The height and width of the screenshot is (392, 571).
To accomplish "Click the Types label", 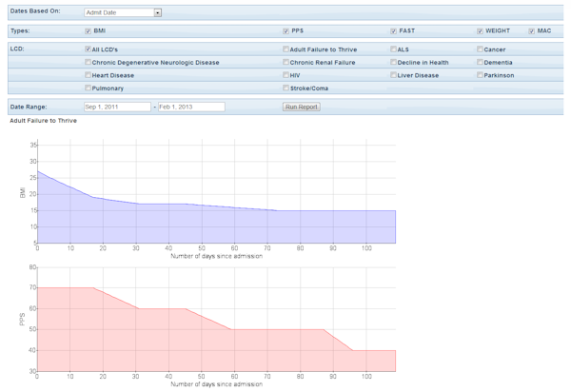I will [x=20, y=31].
